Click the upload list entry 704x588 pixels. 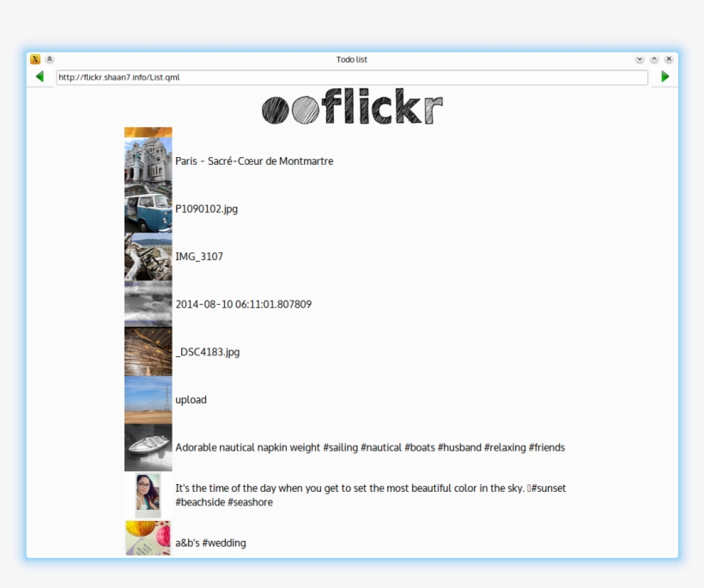point(191,399)
